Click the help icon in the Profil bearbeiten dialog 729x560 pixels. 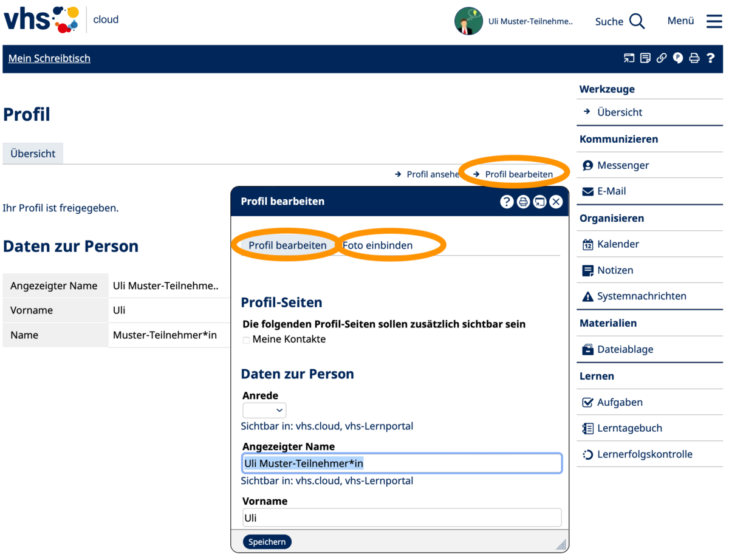pos(507,202)
